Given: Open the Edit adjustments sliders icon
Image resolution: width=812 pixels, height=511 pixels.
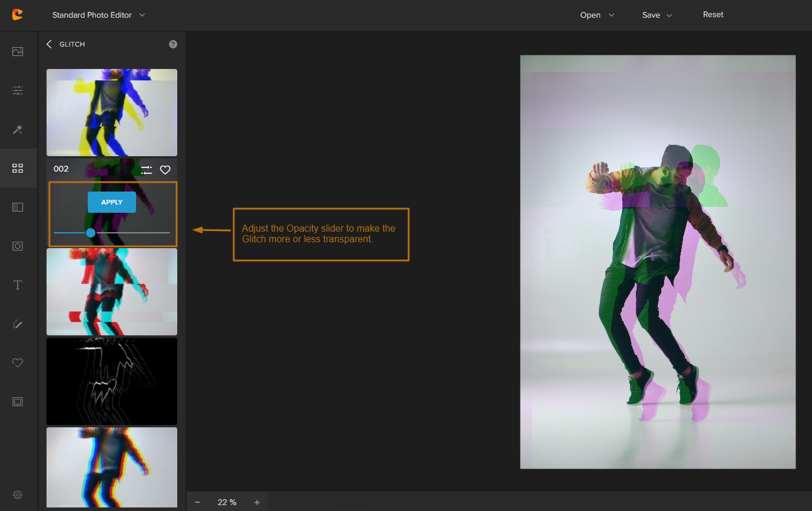Looking at the screenshot, I should [18, 90].
